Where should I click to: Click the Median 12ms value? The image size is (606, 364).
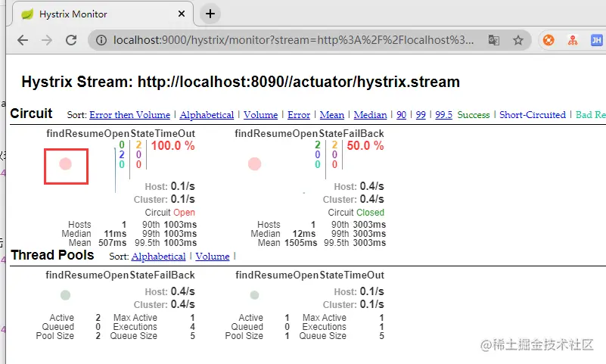tap(304, 234)
